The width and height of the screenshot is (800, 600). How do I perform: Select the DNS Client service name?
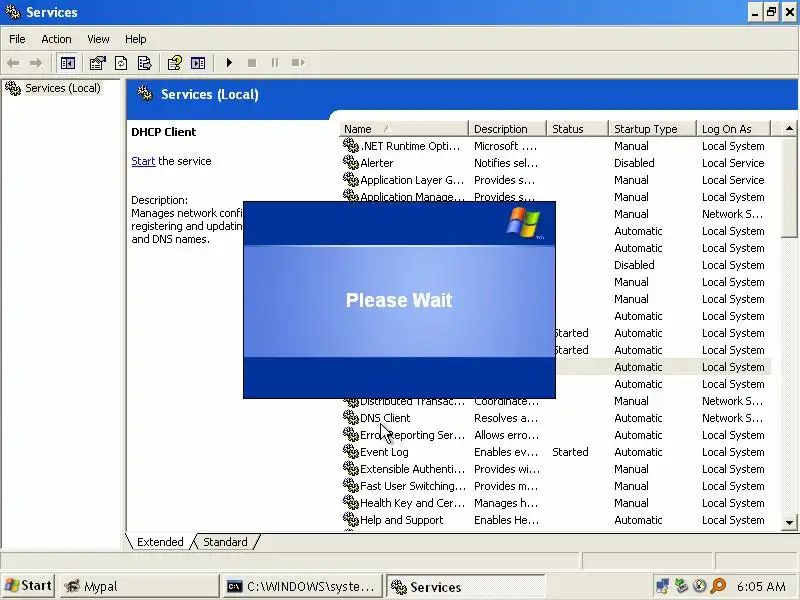385,418
